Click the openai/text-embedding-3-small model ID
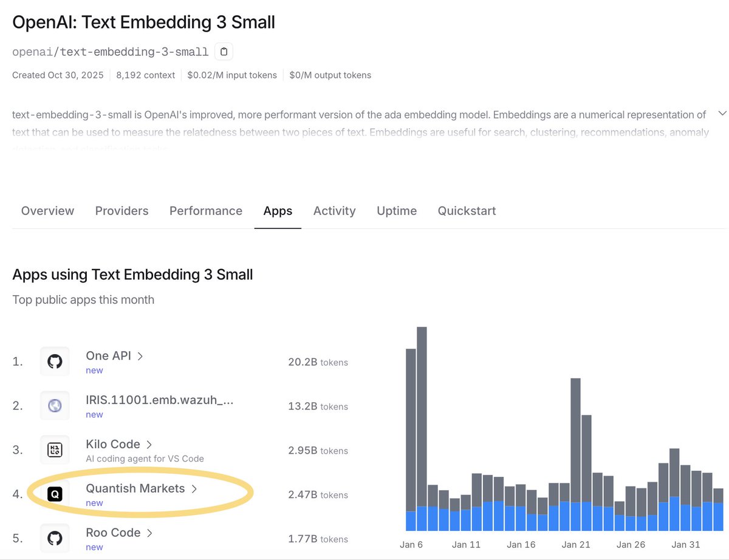Image resolution: width=729 pixels, height=560 pixels. pyautogui.click(x=111, y=52)
